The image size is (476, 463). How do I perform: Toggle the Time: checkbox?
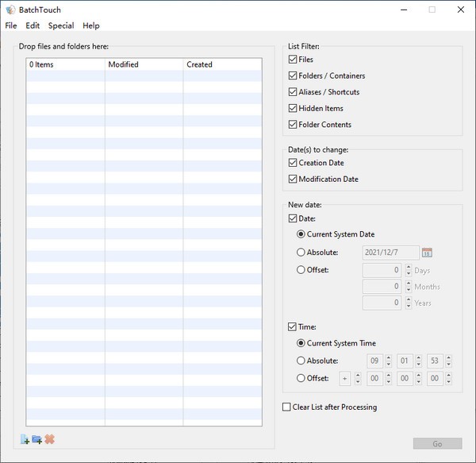[292, 326]
